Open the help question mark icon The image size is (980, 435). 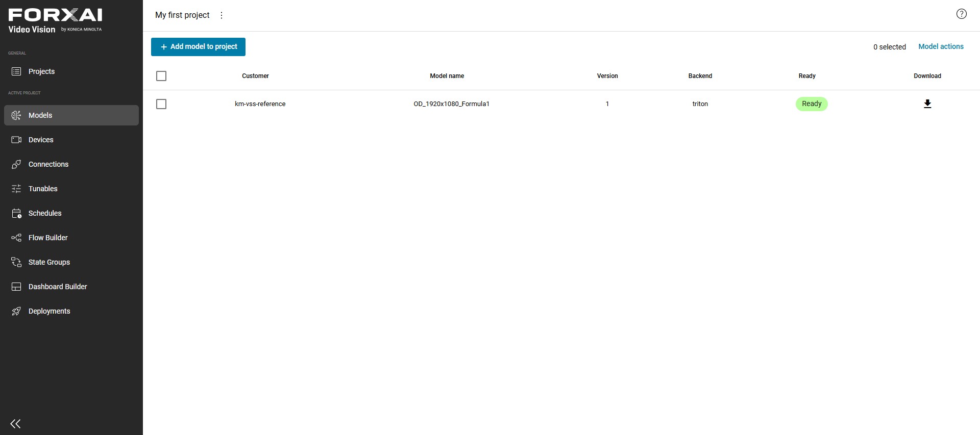pos(961,14)
